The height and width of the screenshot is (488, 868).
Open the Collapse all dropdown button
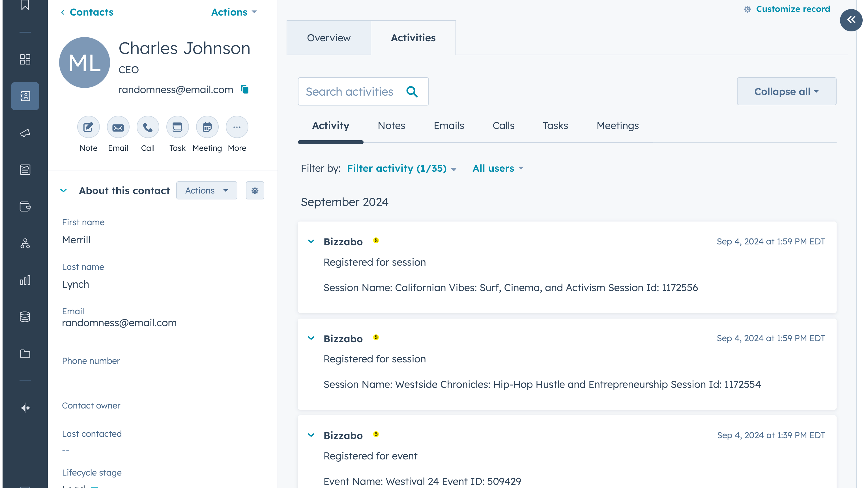tap(786, 92)
